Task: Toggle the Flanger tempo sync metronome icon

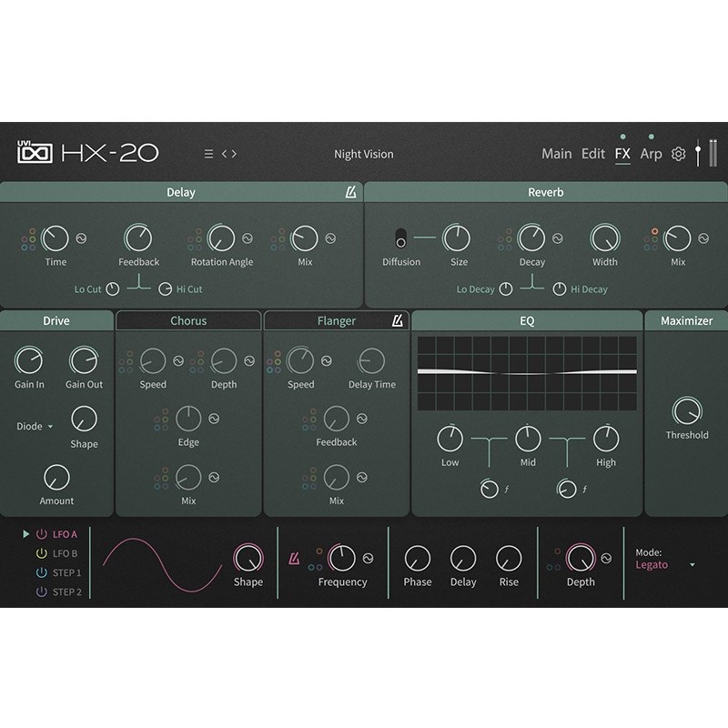Action: tap(398, 320)
